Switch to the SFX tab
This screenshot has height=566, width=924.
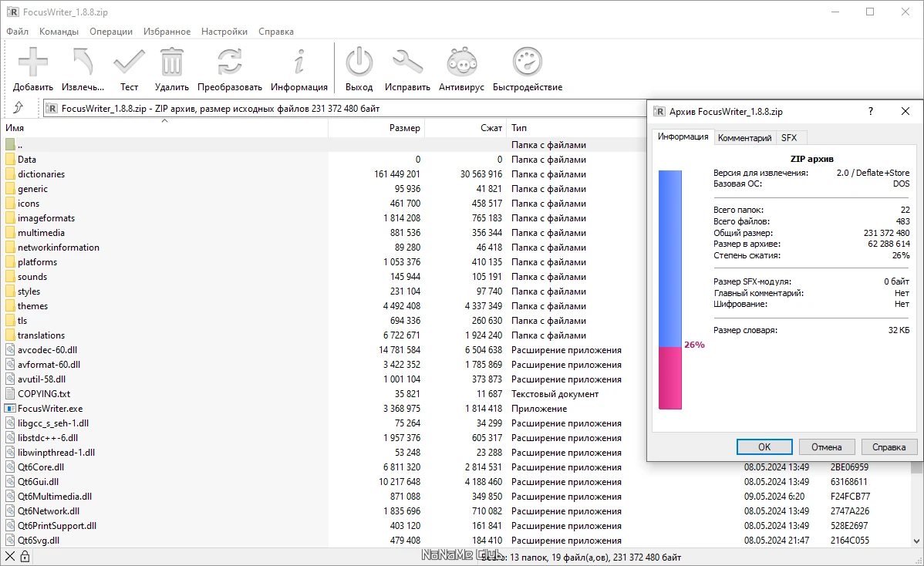[789, 138]
